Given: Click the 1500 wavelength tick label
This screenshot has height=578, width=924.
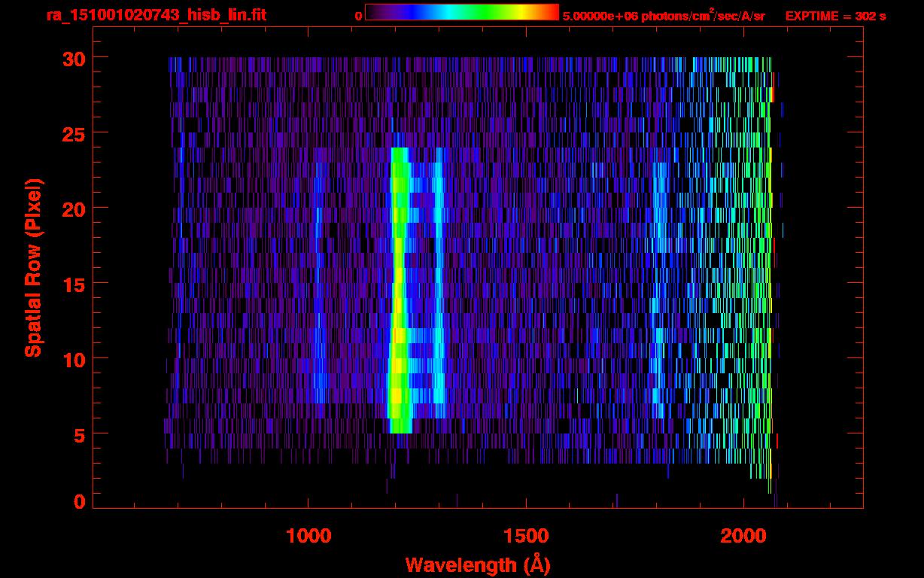Looking at the screenshot, I should click(x=526, y=536).
